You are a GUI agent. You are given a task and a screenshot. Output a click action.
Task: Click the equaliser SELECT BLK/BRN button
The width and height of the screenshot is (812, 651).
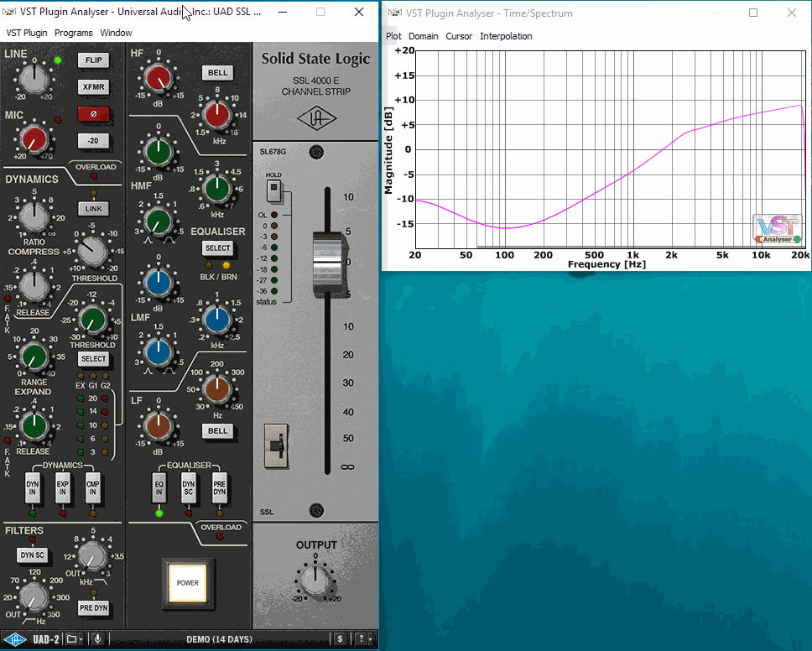click(x=217, y=248)
